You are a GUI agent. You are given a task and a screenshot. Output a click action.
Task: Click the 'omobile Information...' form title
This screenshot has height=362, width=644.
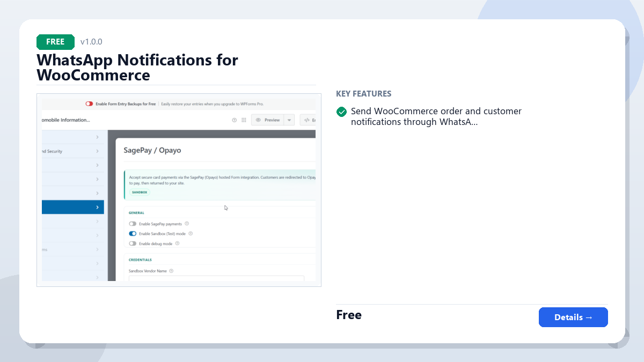coord(66,120)
